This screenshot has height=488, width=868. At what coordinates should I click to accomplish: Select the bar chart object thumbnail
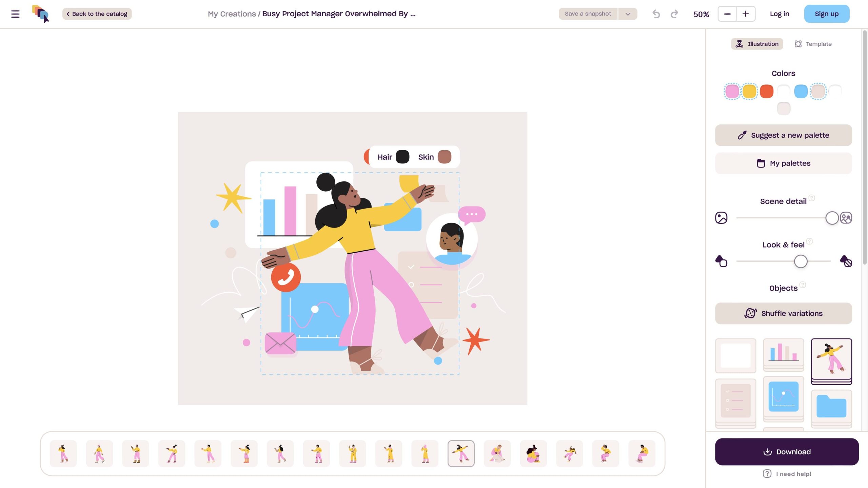click(783, 355)
